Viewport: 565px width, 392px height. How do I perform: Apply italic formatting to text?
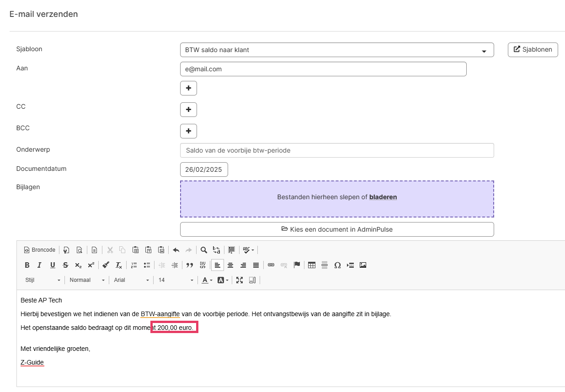[40, 265]
